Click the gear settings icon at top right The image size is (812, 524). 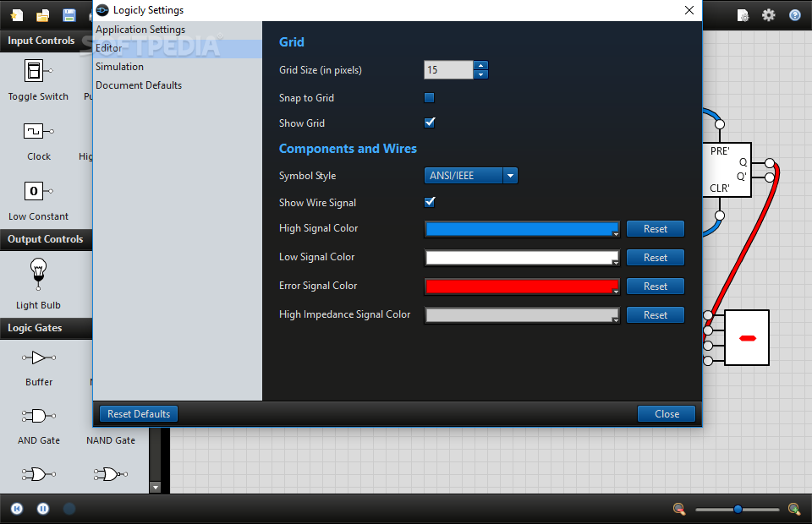click(769, 15)
